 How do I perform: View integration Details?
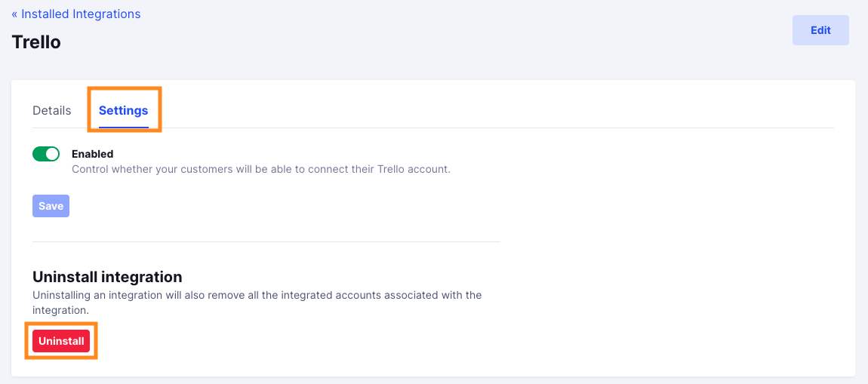(x=52, y=111)
